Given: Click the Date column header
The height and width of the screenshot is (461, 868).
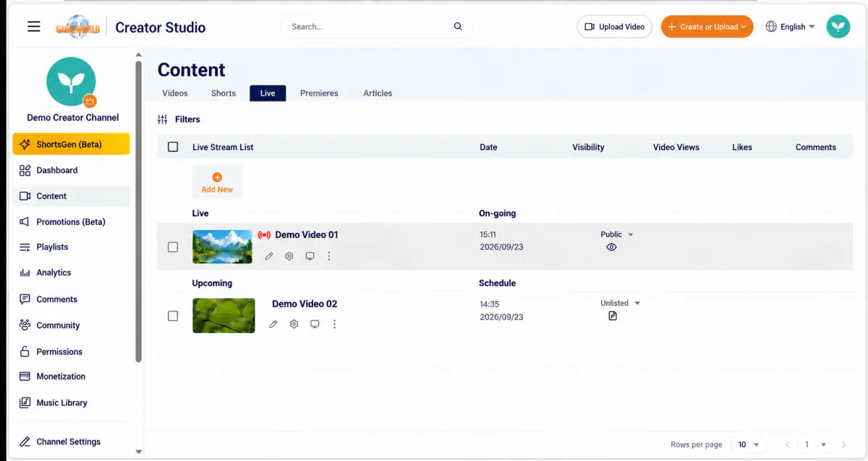Looking at the screenshot, I should [x=488, y=147].
